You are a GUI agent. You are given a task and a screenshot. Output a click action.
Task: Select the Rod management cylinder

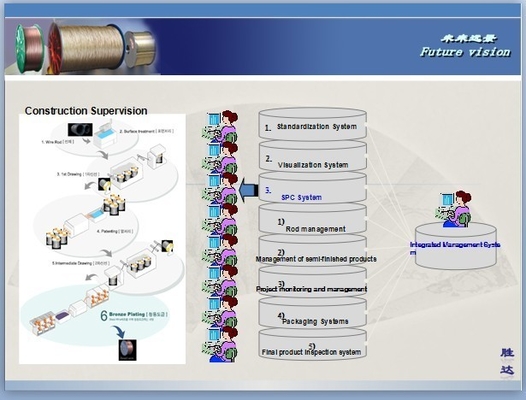coord(313,218)
